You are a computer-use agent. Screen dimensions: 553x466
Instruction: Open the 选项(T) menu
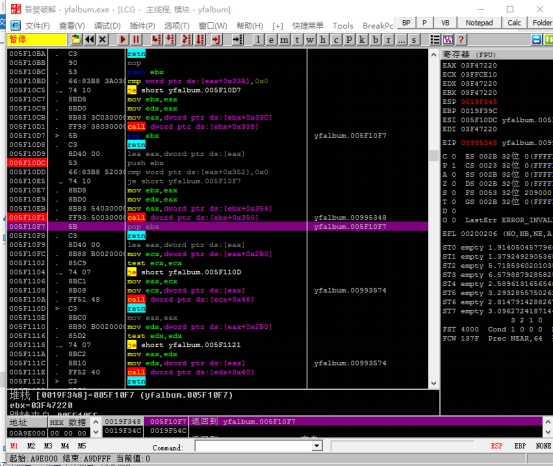click(x=177, y=26)
